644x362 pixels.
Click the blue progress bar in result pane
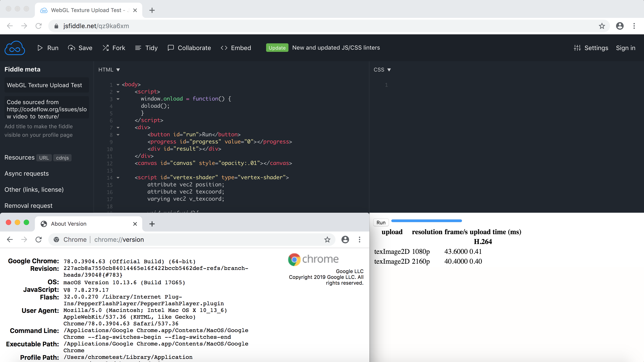pyautogui.click(x=426, y=221)
